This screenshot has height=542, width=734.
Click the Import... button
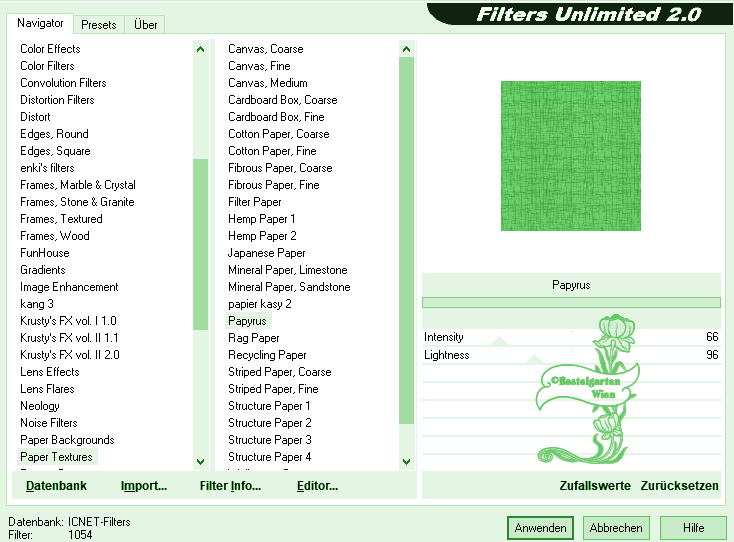(144, 486)
